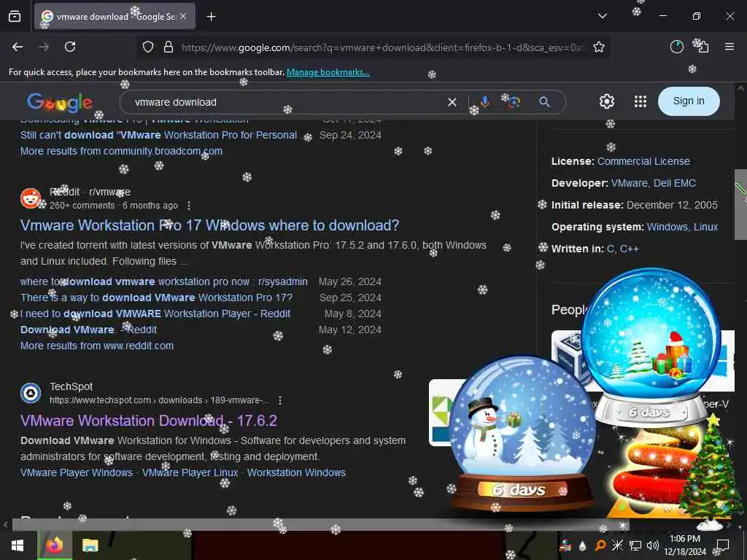Open the taskbar clock showing 1:06 PM

coord(684,545)
